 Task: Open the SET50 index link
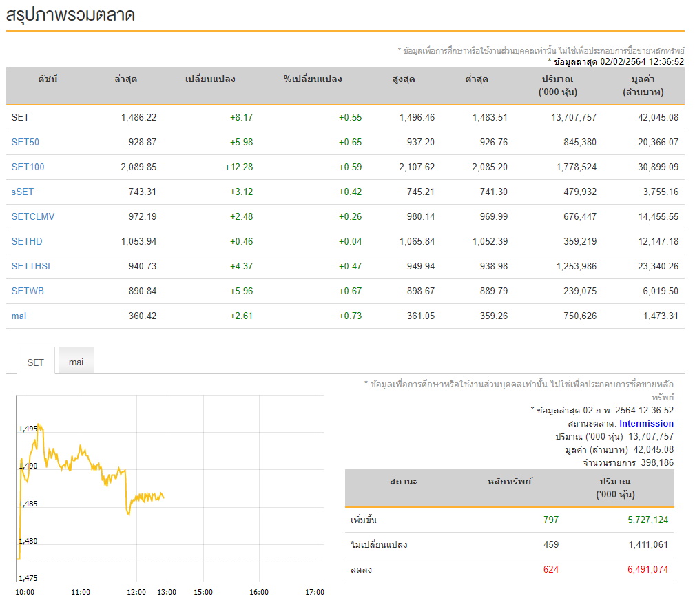click(25, 143)
